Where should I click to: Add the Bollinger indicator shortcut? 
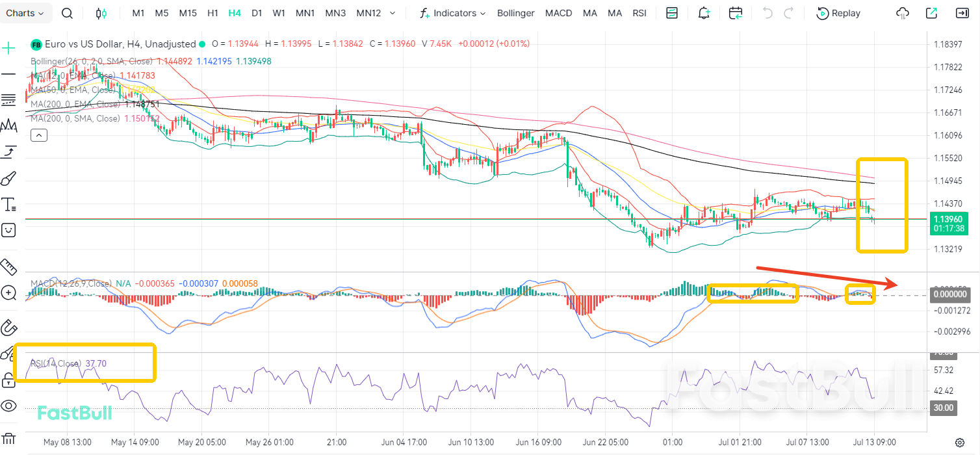point(515,13)
